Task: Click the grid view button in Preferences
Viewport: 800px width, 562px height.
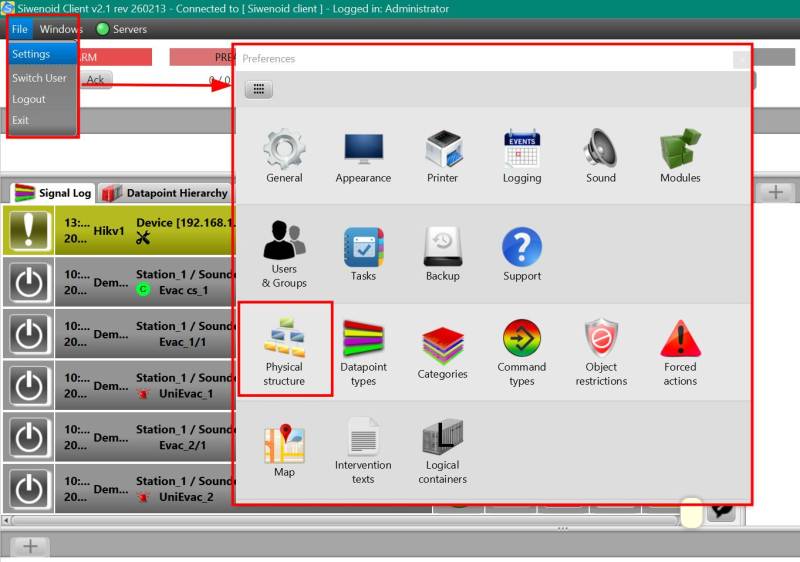Action: point(258,89)
